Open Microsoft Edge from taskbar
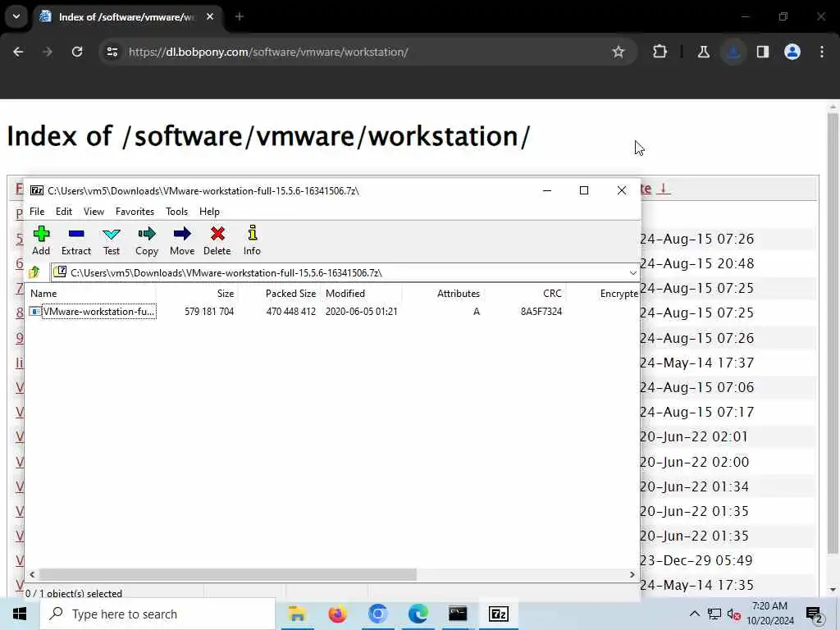 [x=418, y=614]
